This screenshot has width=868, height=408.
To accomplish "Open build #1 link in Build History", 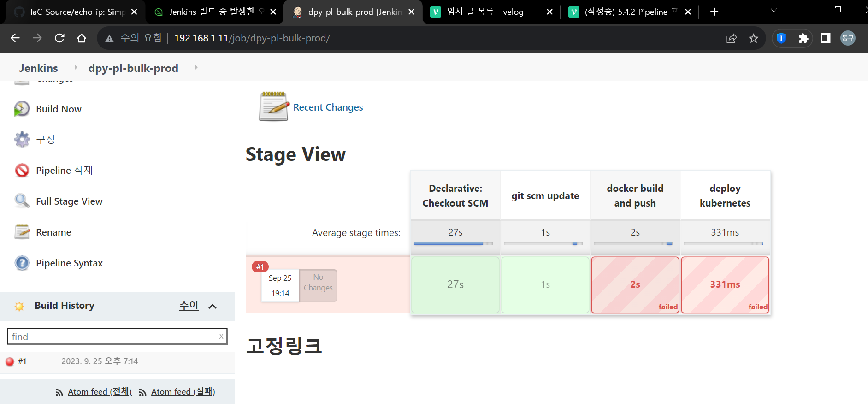I will point(22,361).
